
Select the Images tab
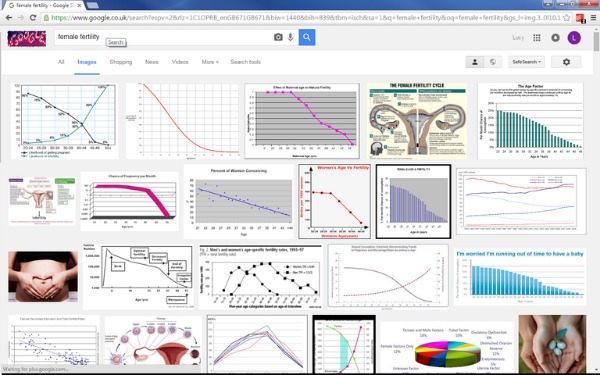pyautogui.click(x=87, y=62)
